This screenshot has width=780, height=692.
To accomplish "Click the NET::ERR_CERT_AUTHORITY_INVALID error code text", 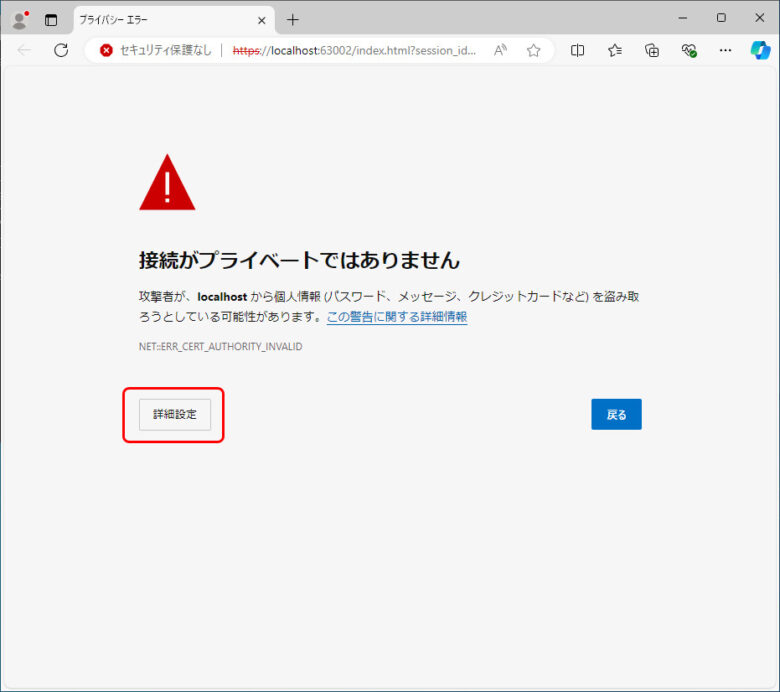I will pos(220,347).
